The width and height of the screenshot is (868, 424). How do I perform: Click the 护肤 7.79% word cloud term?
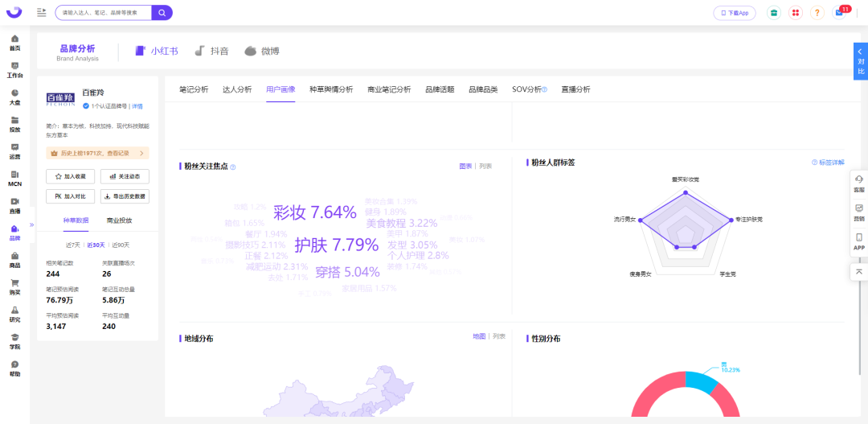[x=337, y=245]
